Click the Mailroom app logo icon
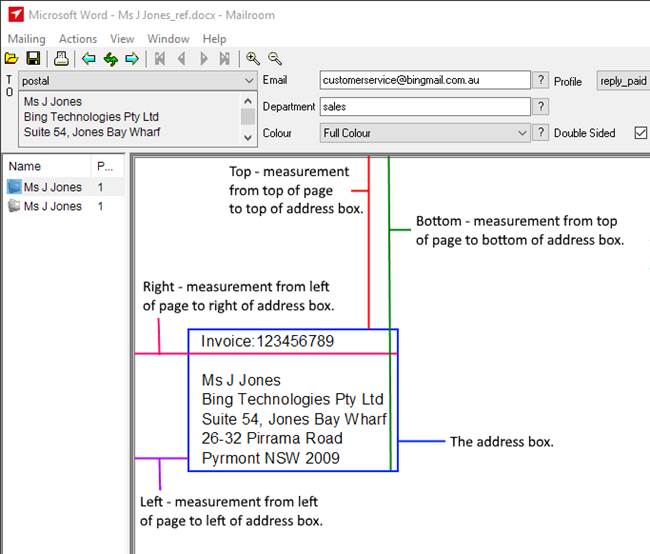This screenshot has height=554, width=650. 16,15
